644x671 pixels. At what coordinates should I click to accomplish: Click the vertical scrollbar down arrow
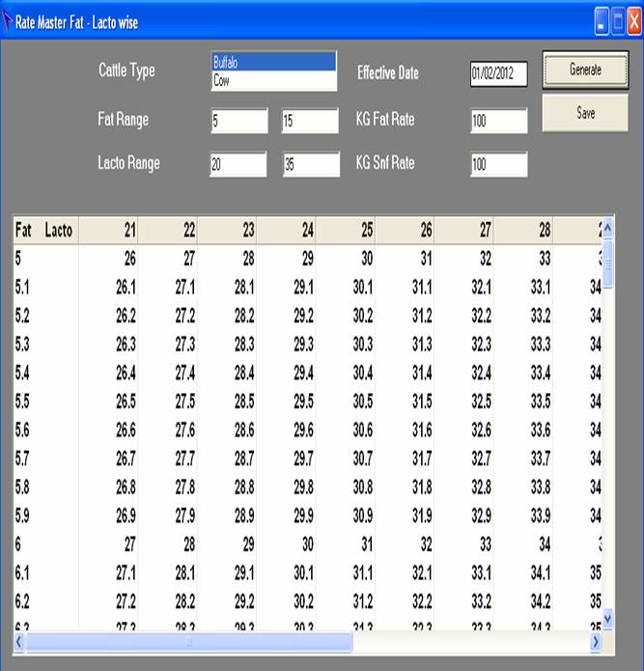[607, 619]
